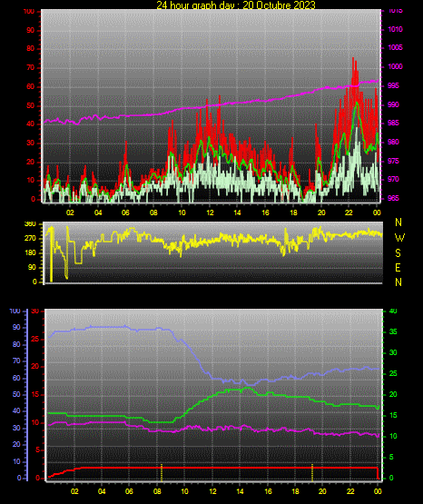
Task: Click the second yellow dotted marker near 19
Action: (312, 472)
